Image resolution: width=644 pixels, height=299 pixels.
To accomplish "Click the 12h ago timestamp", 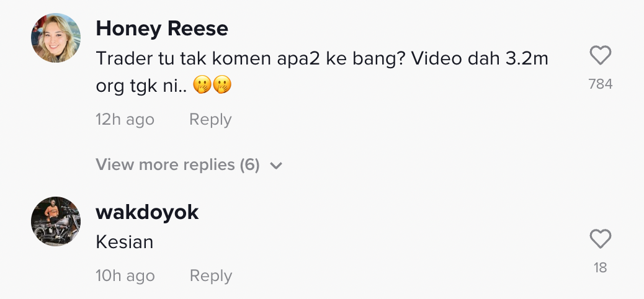I will (x=125, y=120).
